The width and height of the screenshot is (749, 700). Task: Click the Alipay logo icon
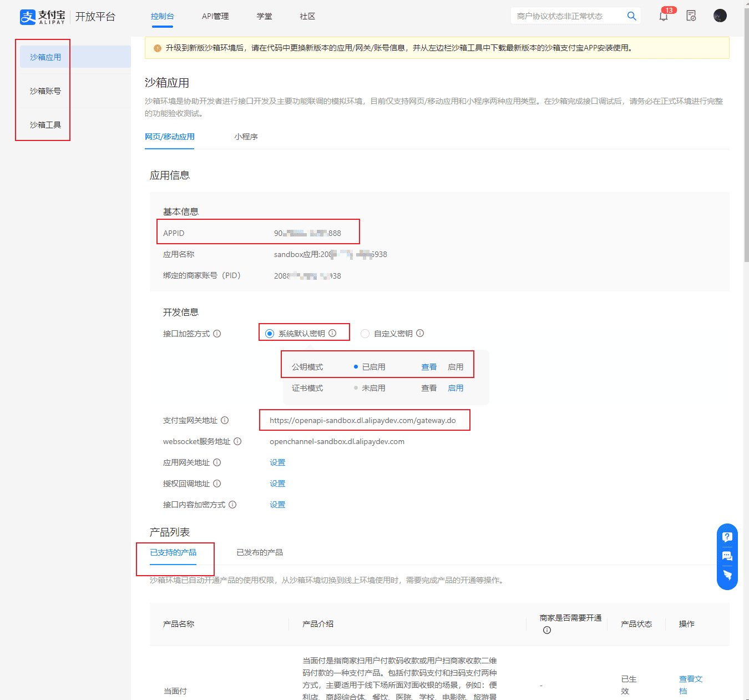[28, 17]
